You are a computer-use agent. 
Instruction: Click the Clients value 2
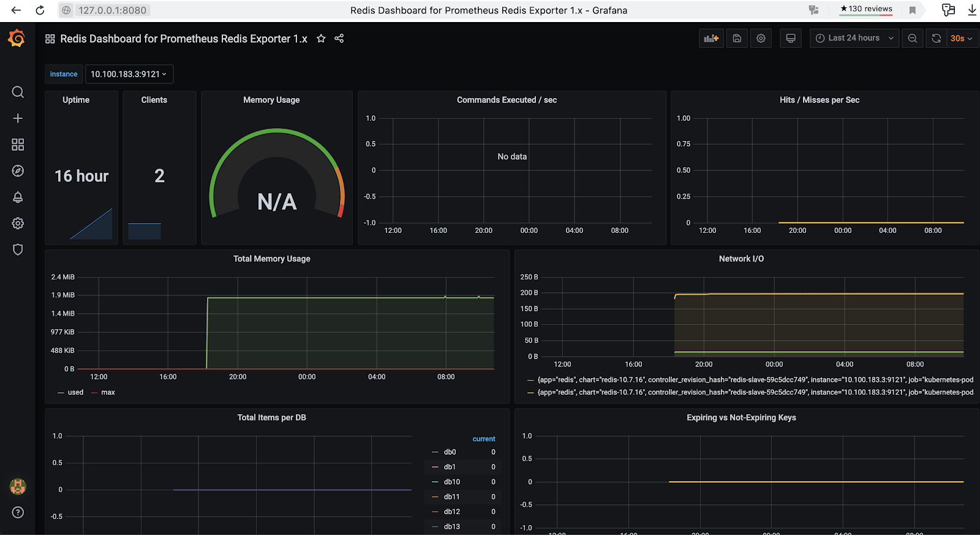(x=159, y=176)
